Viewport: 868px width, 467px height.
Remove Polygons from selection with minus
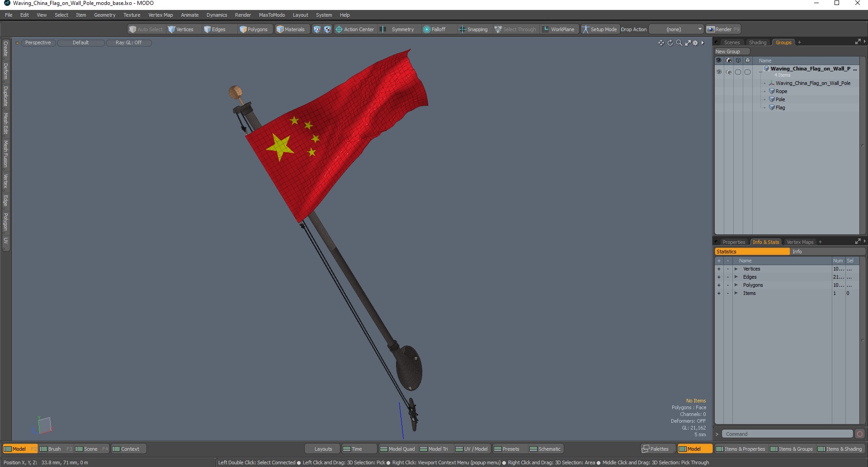[x=728, y=285]
